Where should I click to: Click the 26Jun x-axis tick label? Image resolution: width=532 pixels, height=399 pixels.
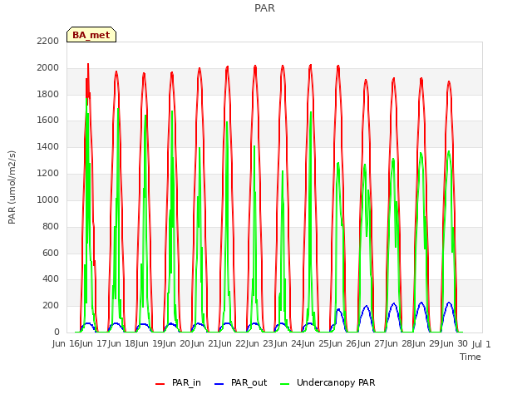[358, 344]
